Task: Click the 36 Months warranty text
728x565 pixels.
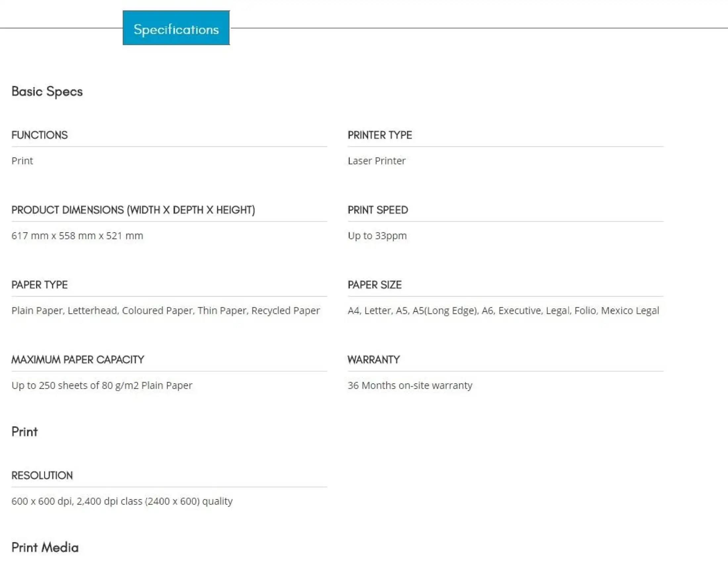Action: (409, 385)
